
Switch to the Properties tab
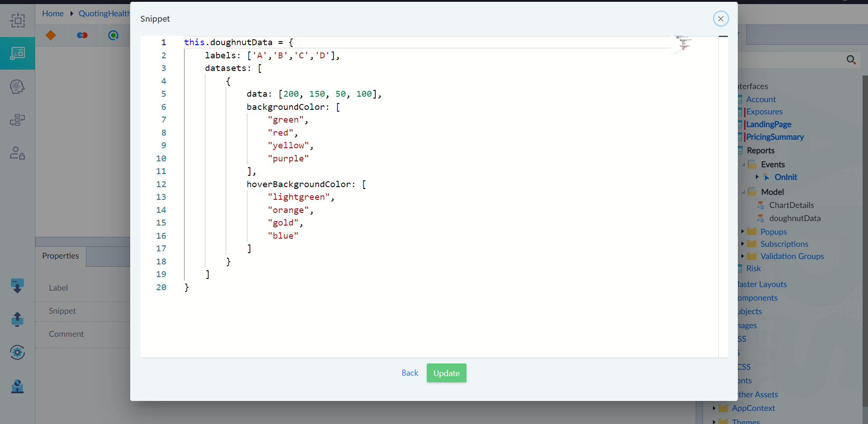tap(61, 256)
